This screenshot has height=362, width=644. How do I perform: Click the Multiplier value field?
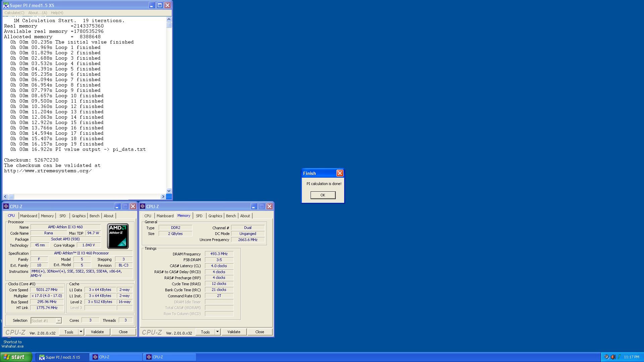click(x=47, y=296)
